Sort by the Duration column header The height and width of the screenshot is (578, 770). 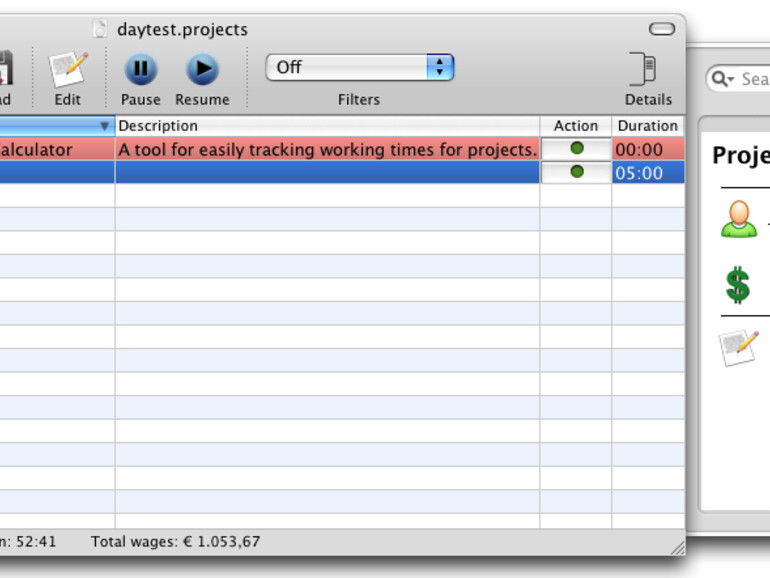click(647, 126)
